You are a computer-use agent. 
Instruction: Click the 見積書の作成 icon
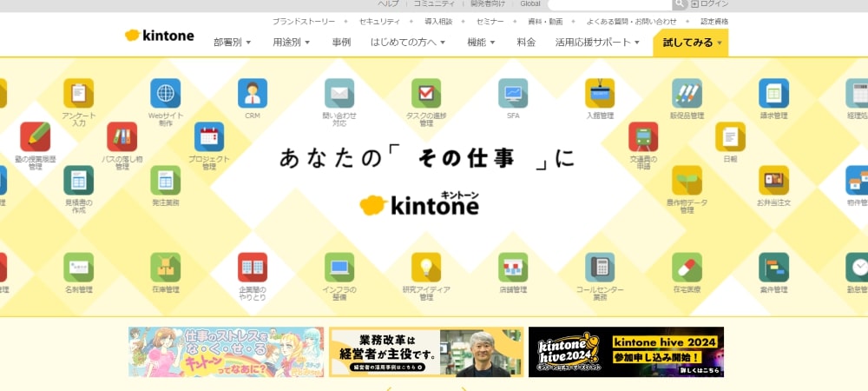(79, 180)
